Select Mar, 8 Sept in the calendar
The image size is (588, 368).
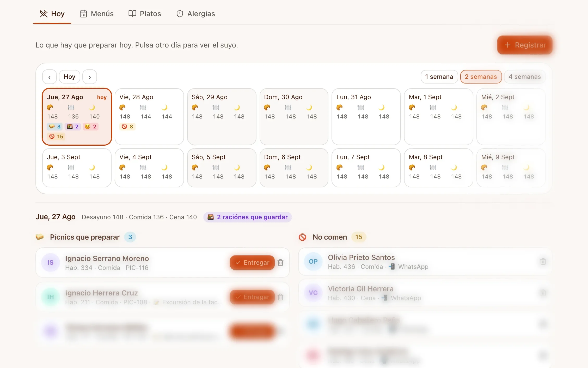(439, 168)
